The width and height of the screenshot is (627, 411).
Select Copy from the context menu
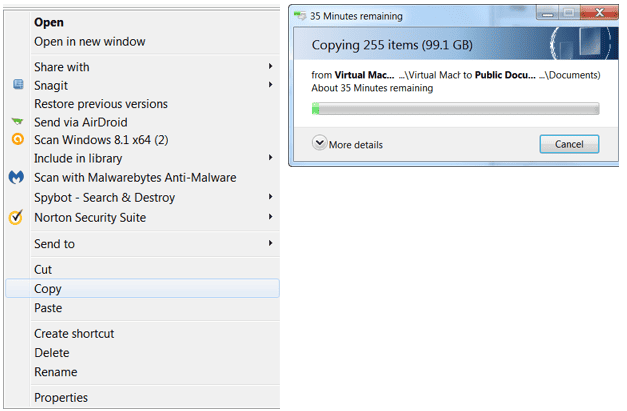coord(48,289)
